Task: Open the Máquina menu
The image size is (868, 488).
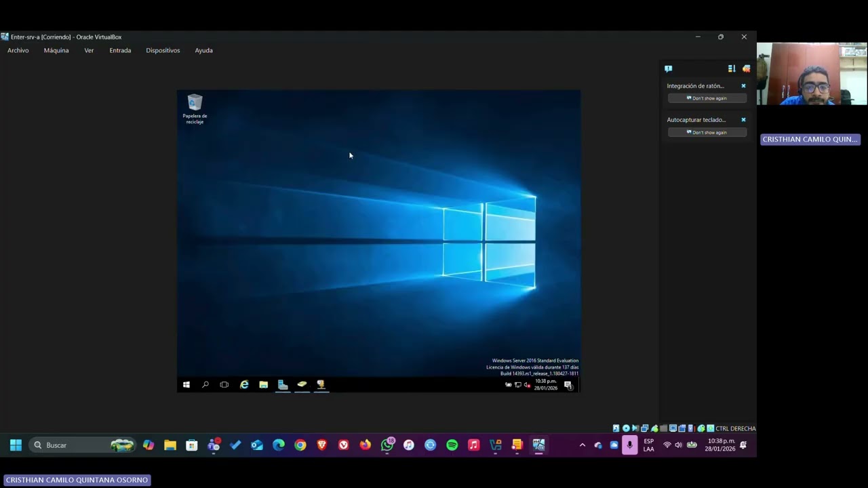Action: 56,50
